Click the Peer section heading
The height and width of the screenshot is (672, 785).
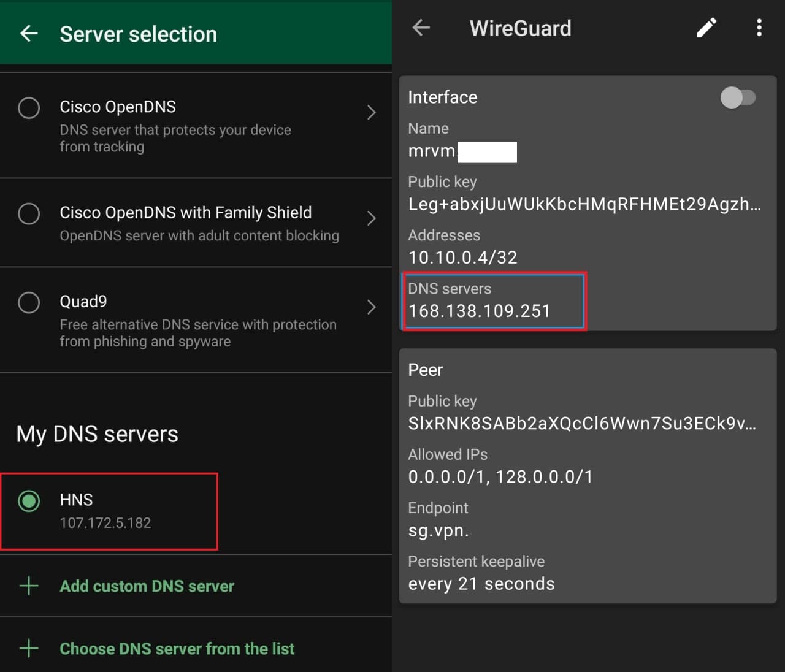point(425,370)
